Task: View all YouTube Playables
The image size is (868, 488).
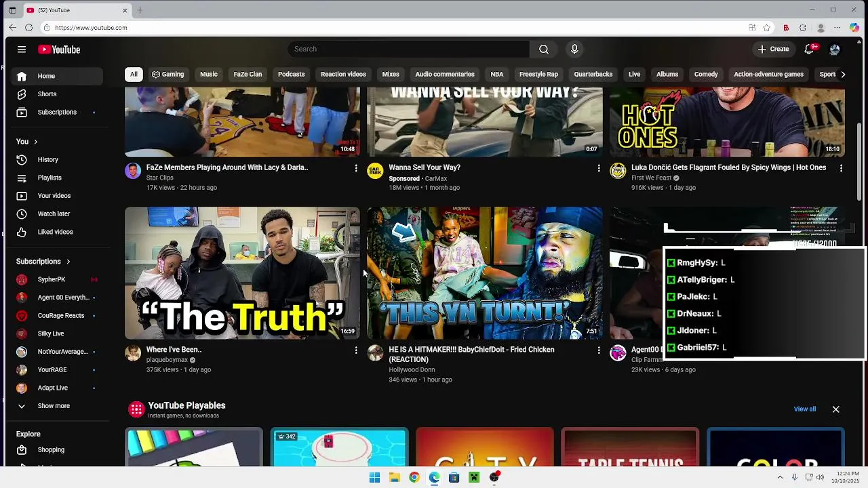Action: coord(805,409)
